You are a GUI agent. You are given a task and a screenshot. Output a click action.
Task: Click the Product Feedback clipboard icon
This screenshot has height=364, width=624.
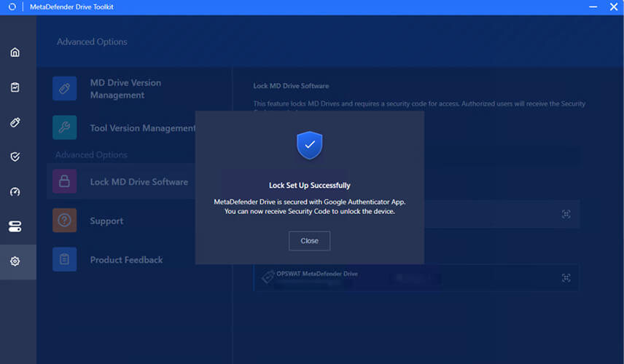click(x=64, y=259)
